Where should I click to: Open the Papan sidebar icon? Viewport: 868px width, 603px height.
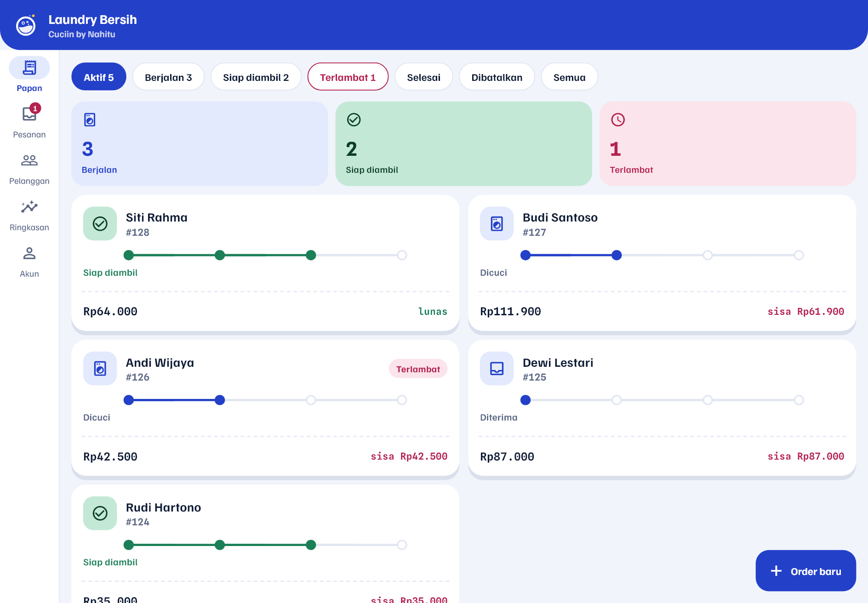pos(29,68)
